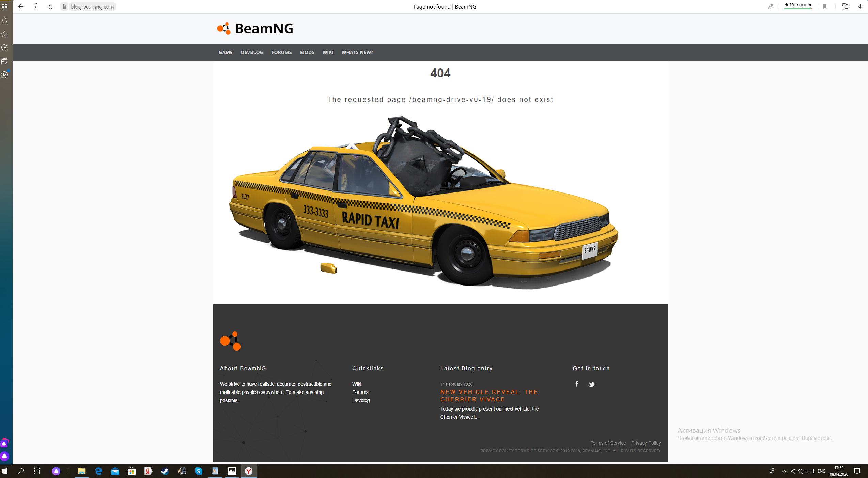The width and height of the screenshot is (868, 478).
Task: Switch the ENG keyboard language indicator
Action: pos(821,471)
